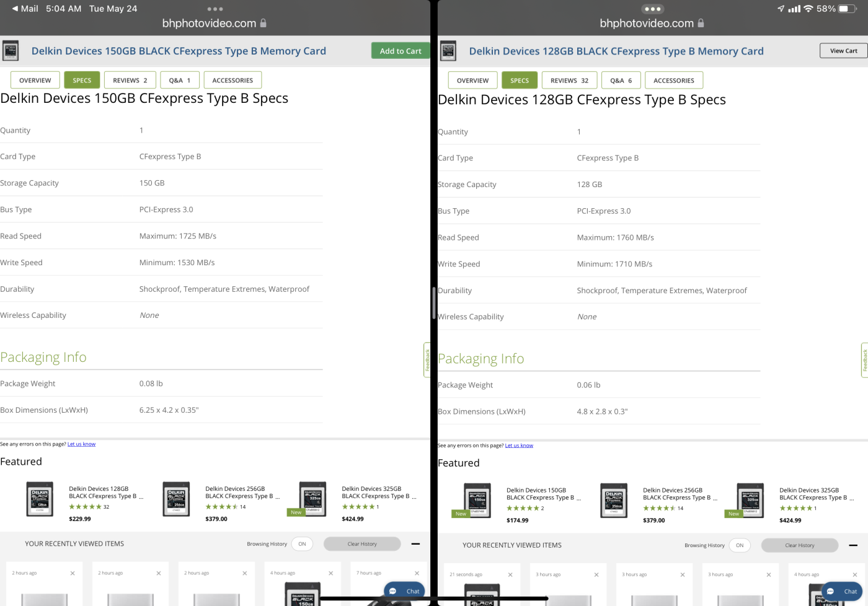Switch to Overview tab in right pane
The image size is (868, 606).
[x=473, y=80]
